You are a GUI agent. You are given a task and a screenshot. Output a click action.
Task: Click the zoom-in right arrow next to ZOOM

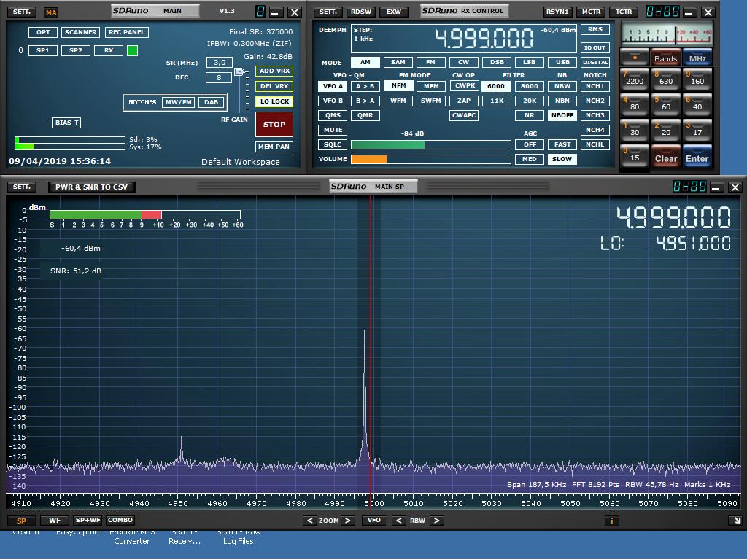[x=348, y=521]
